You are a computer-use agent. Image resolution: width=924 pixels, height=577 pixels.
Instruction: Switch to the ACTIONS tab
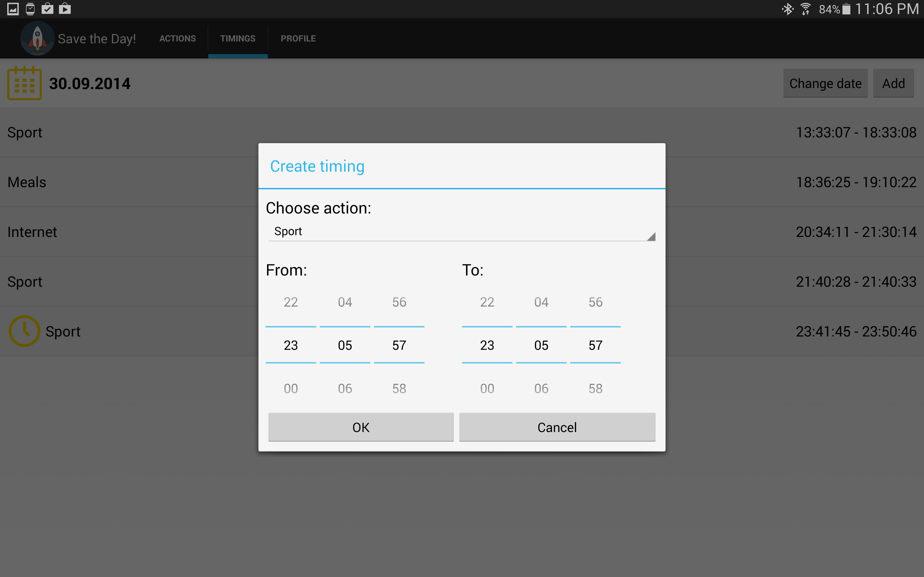tap(178, 39)
